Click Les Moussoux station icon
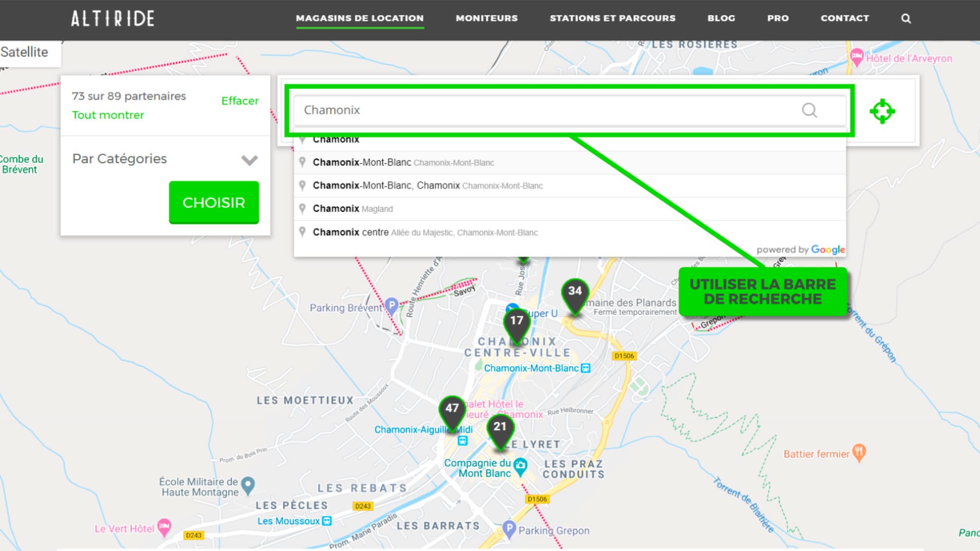The width and height of the screenshot is (980, 551). coord(327,521)
